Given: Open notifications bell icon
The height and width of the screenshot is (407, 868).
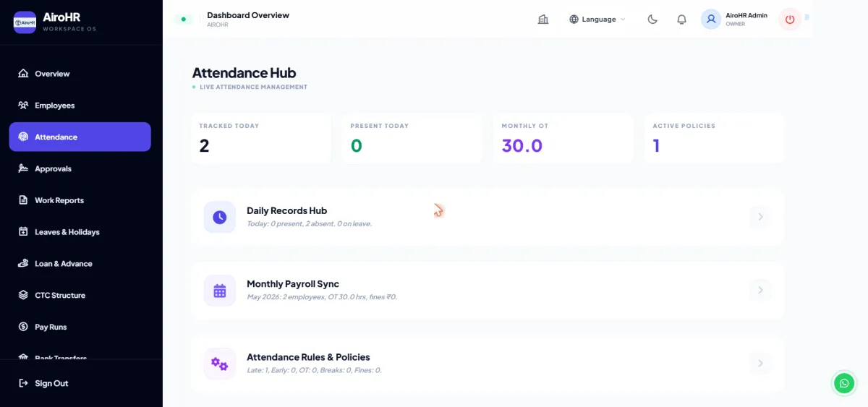Looking at the screenshot, I should (x=681, y=20).
